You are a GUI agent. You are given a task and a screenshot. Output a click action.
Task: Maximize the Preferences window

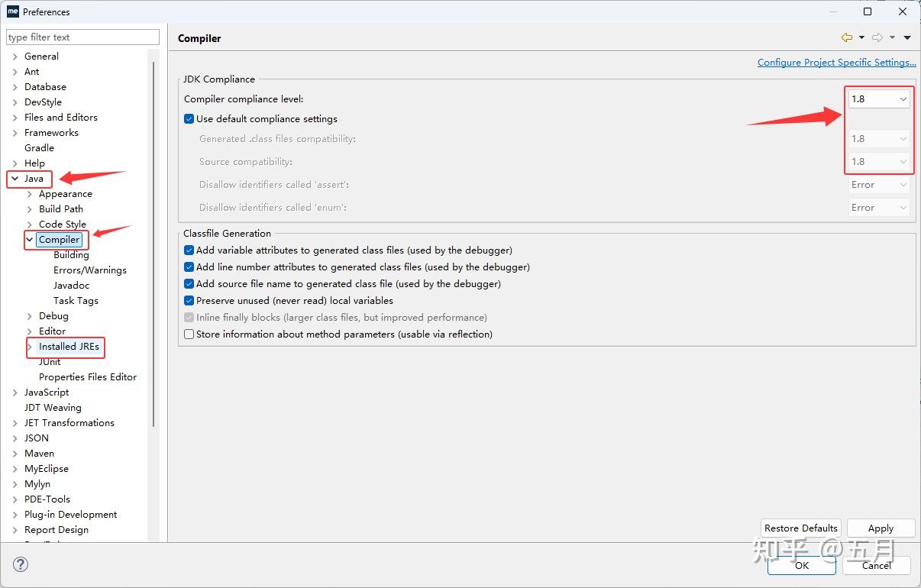[x=868, y=11]
